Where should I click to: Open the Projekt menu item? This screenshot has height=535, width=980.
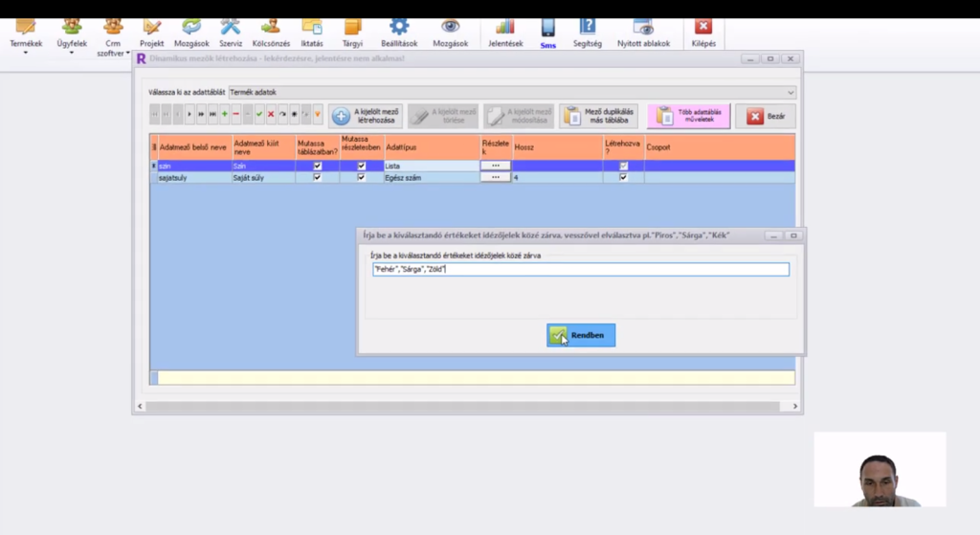(x=152, y=32)
